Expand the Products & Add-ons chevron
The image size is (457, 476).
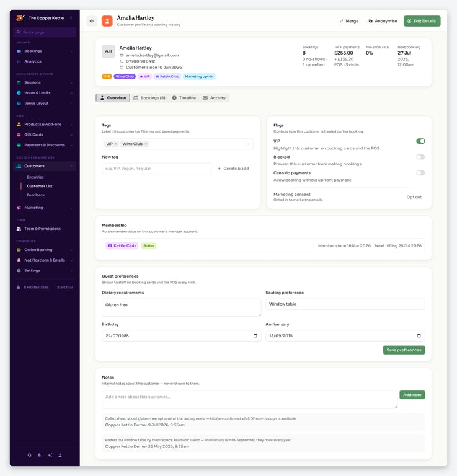[x=71, y=125]
